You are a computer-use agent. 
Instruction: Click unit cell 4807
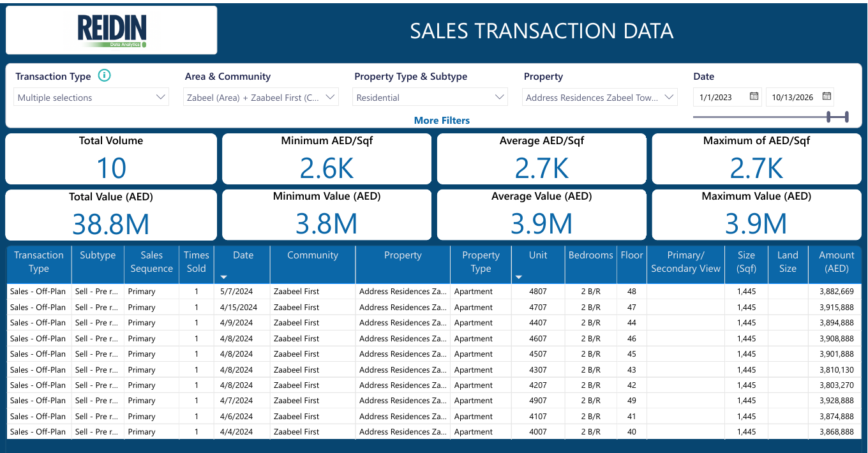coord(538,292)
